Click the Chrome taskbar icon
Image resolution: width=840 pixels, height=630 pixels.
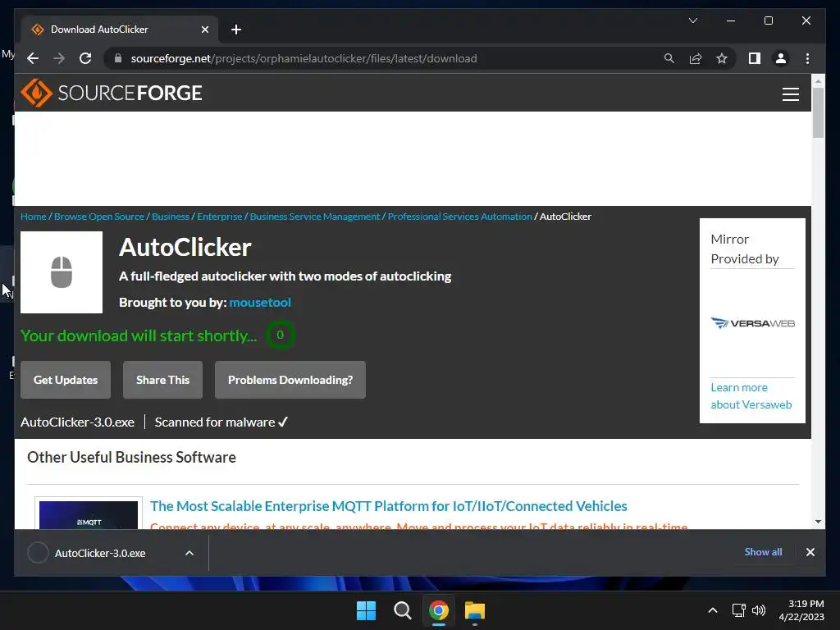coord(438,610)
